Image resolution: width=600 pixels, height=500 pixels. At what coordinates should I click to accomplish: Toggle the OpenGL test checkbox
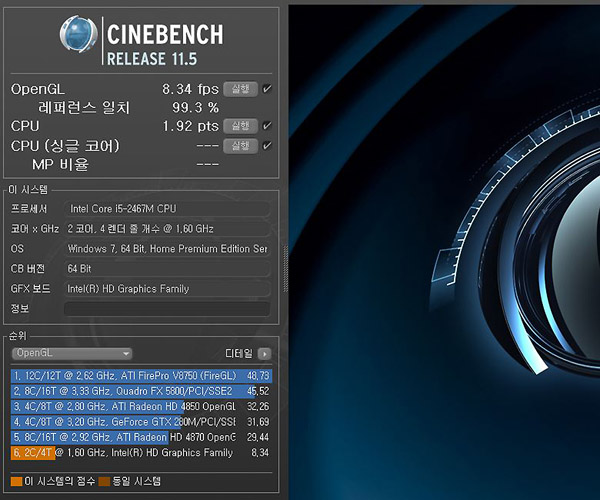(x=267, y=89)
